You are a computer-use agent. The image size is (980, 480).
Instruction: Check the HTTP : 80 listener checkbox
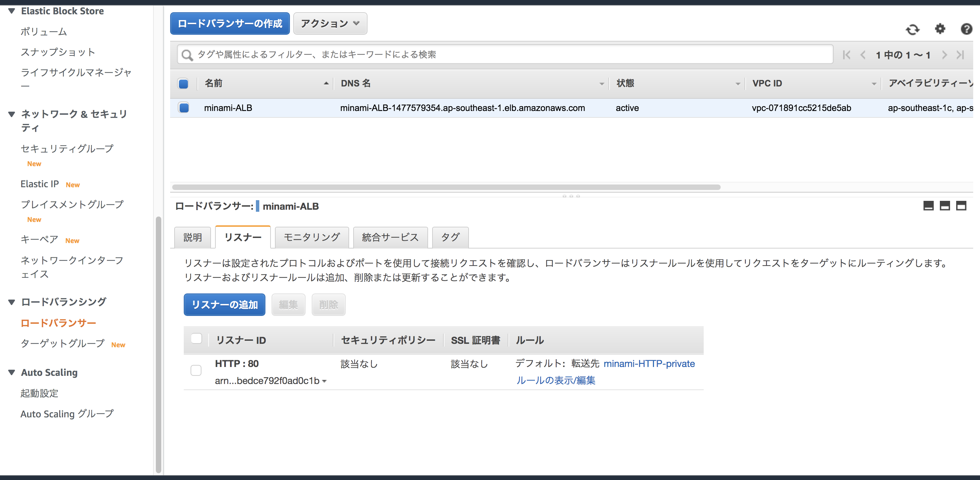coord(196,370)
